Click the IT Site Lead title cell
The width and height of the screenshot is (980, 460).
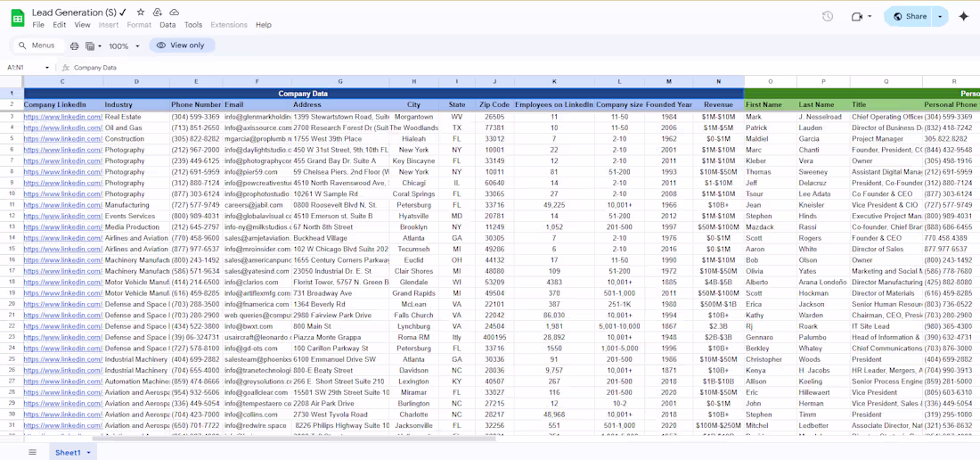pos(886,326)
